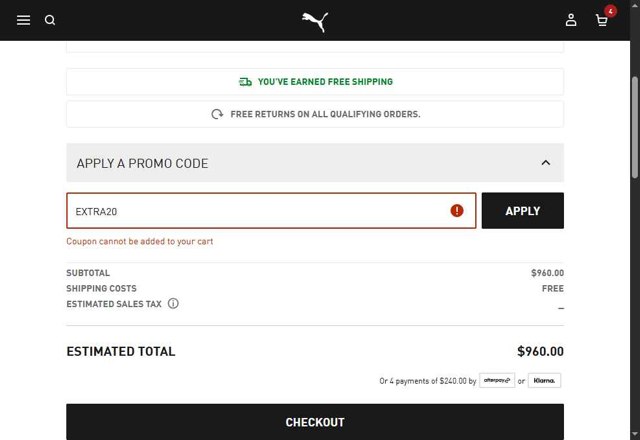Screen dimensions: 640x440
Task: Click the Free Returns on Qualifying Orders banner
Action: [x=324, y=114]
